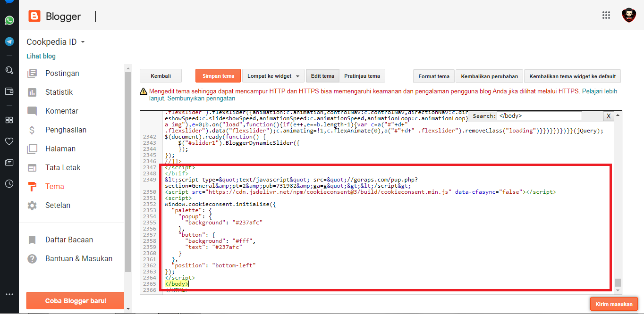Close the code search box with X
This screenshot has width=644, height=314.
tap(609, 116)
